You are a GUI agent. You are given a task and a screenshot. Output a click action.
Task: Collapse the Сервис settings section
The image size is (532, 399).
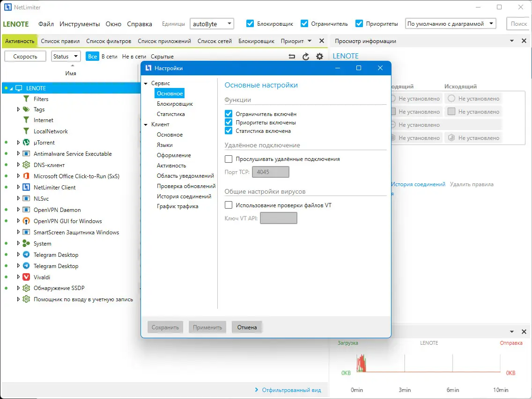tap(146, 83)
